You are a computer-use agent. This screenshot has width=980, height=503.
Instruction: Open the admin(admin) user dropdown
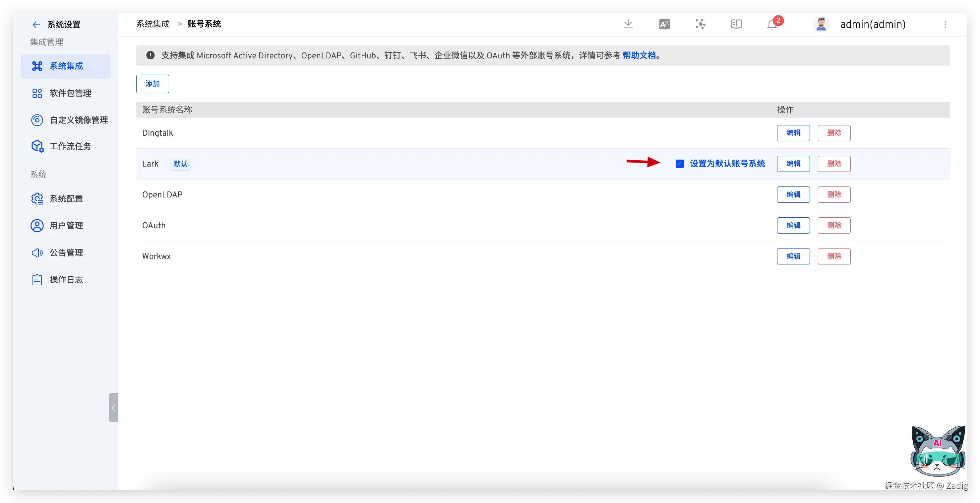[x=873, y=24]
